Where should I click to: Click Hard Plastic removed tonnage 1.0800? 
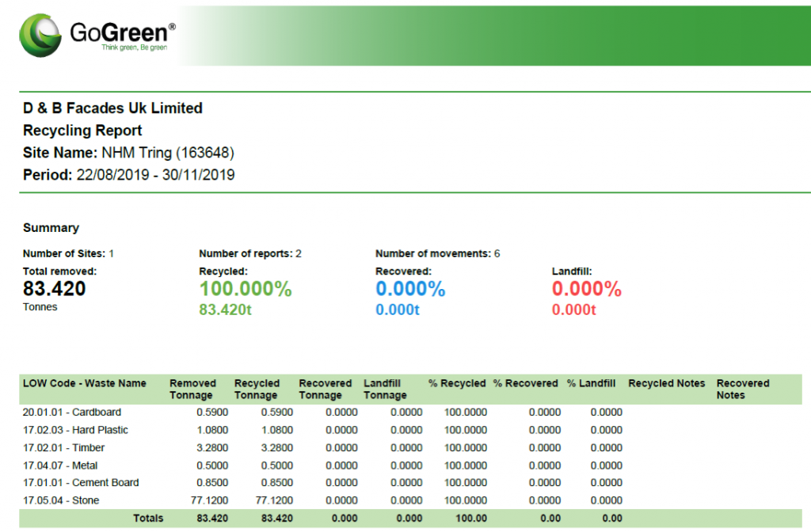[x=212, y=430]
